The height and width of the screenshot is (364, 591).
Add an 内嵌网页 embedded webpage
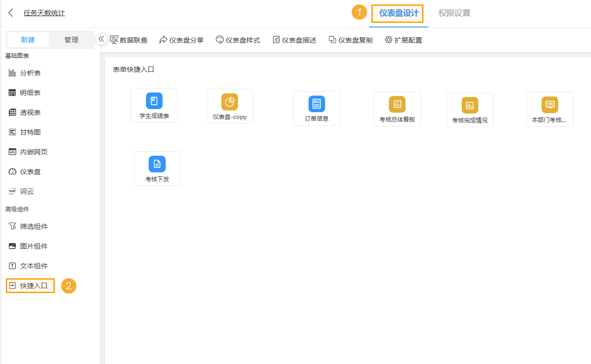pyautogui.click(x=30, y=151)
